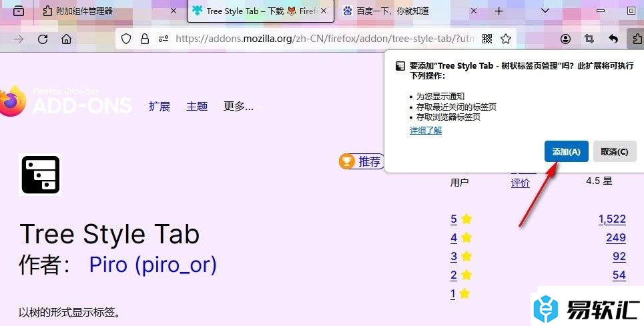Expand the list all tabs chevron
The image size is (644, 326).
pyautogui.click(x=545, y=11)
